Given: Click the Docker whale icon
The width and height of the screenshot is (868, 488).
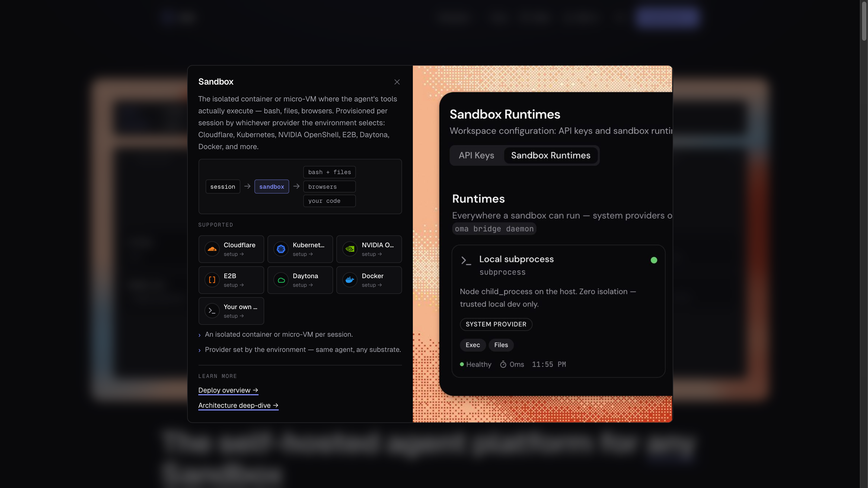Looking at the screenshot, I should point(350,280).
